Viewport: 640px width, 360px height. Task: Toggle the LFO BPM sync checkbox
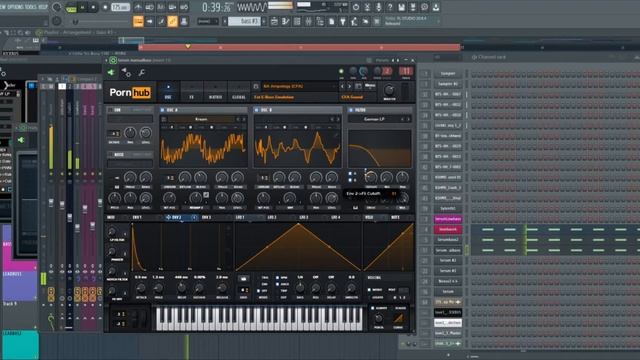(x=277, y=278)
